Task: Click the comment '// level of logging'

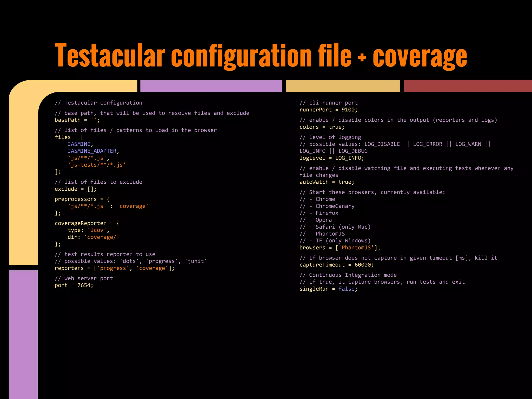Action: click(330, 137)
